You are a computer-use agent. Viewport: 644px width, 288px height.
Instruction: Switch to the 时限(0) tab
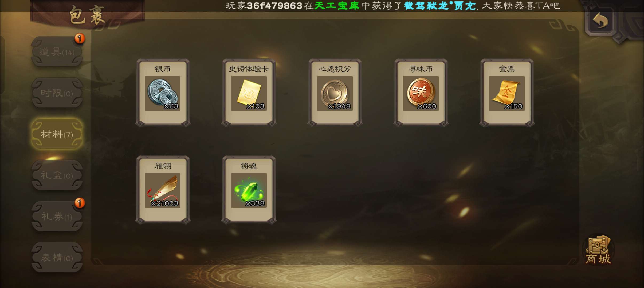57,93
